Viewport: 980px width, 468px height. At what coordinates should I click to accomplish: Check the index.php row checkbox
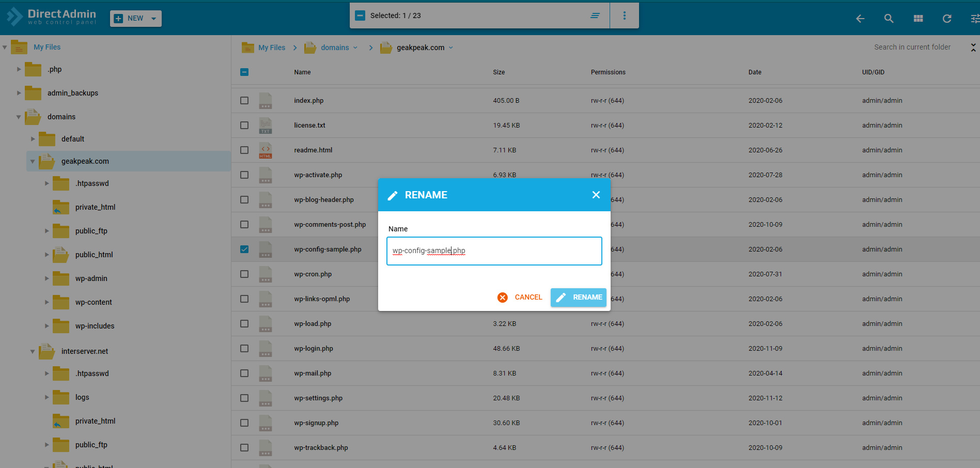tap(244, 101)
